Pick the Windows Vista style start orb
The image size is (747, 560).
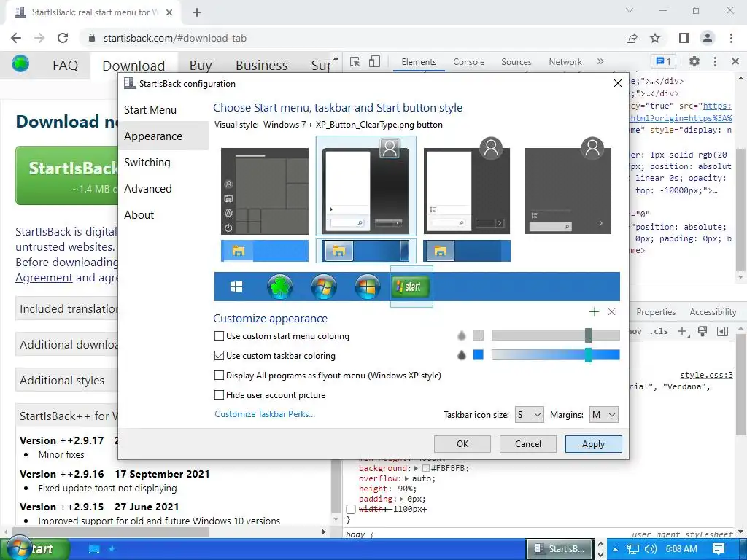(x=368, y=287)
